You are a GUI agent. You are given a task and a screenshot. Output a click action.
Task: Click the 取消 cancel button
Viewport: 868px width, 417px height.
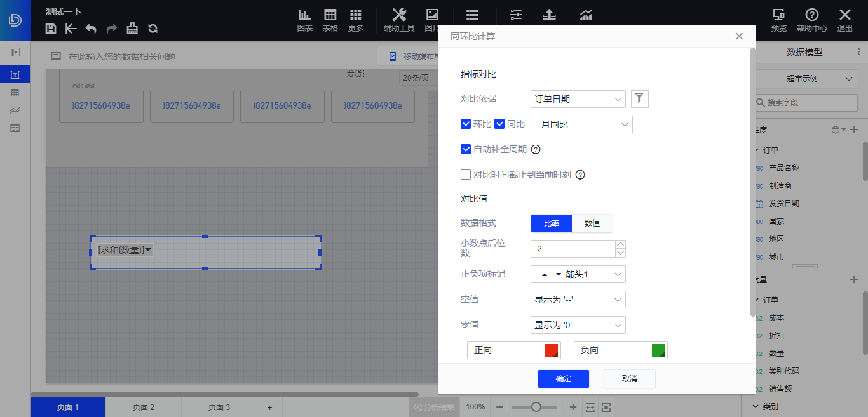click(x=629, y=379)
